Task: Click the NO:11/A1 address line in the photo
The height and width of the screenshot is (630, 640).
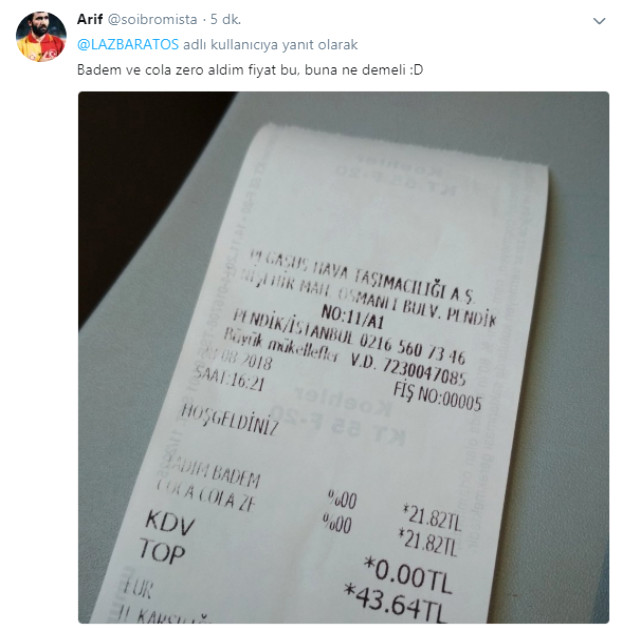Action: point(353,317)
